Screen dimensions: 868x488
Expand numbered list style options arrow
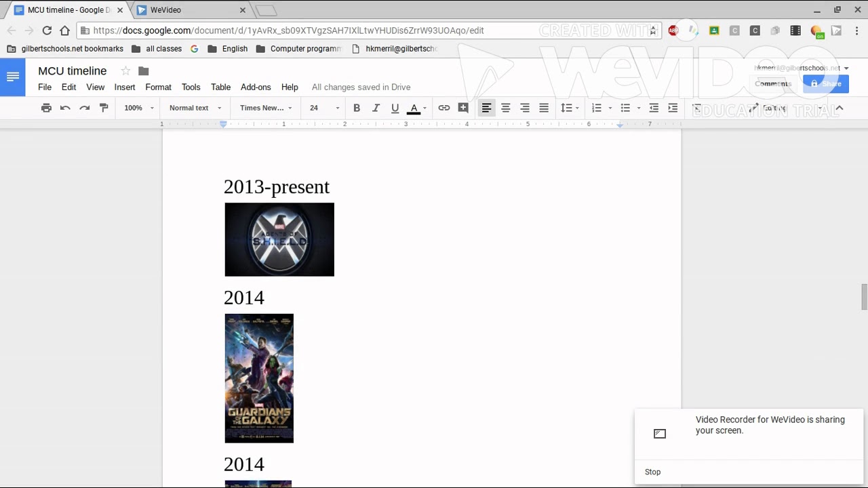(610, 108)
